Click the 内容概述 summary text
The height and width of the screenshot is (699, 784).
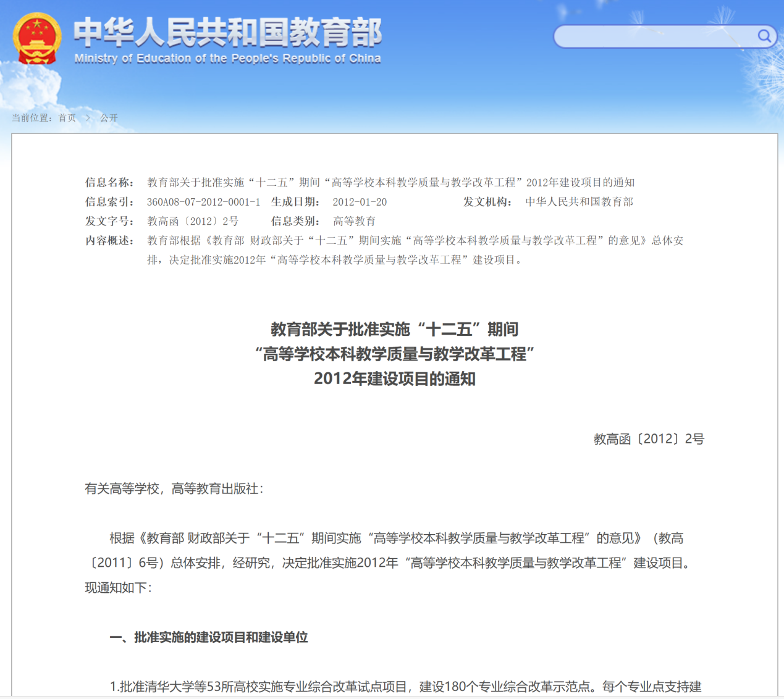[x=415, y=241]
